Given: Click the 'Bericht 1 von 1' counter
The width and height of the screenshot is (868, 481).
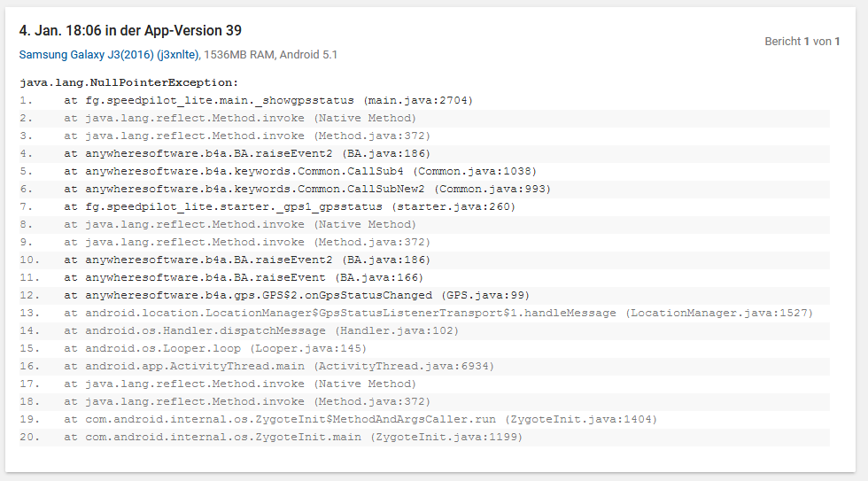Looking at the screenshot, I should (802, 42).
